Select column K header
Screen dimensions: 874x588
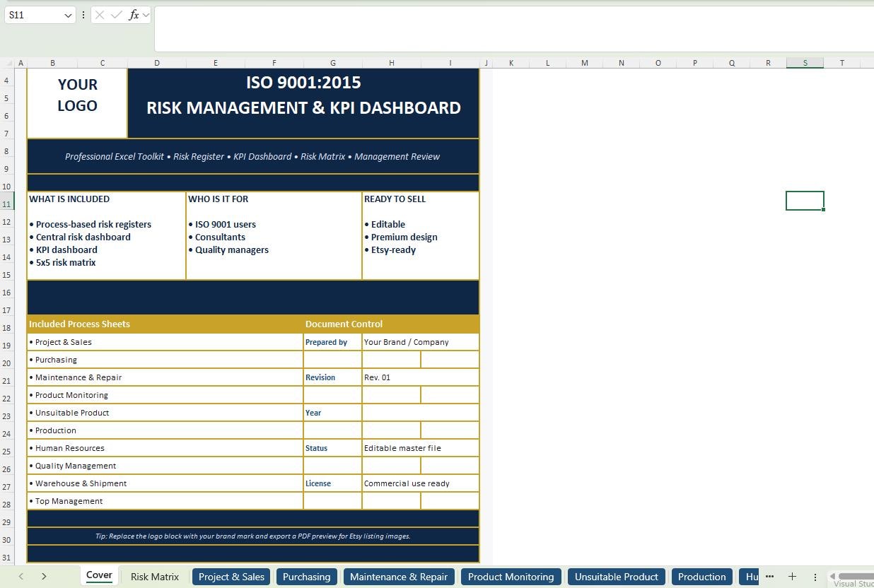tap(511, 63)
